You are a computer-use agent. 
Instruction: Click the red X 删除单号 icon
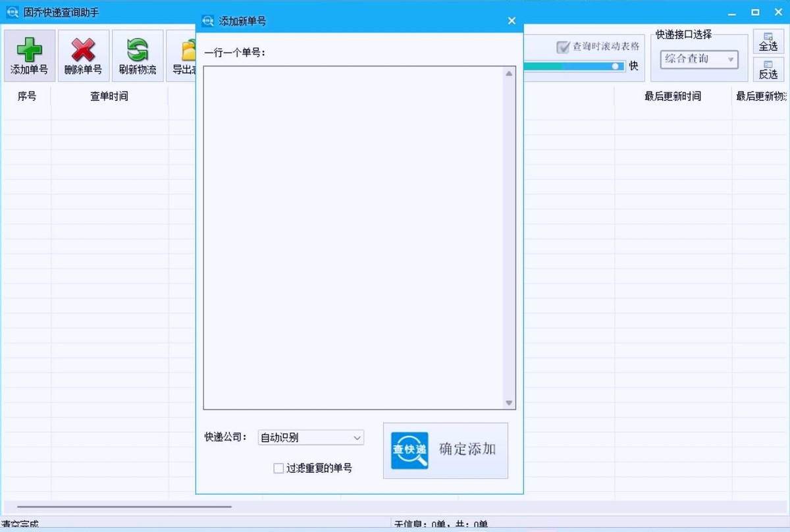pos(83,50)
